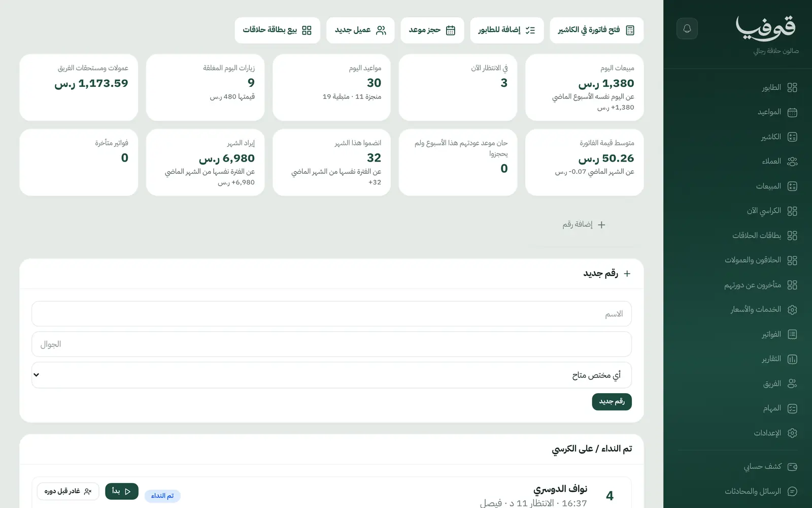Click بيع بطاقة حلاقات button
The height and width of the screenshot is (508, 812).
tap(277, 30)
